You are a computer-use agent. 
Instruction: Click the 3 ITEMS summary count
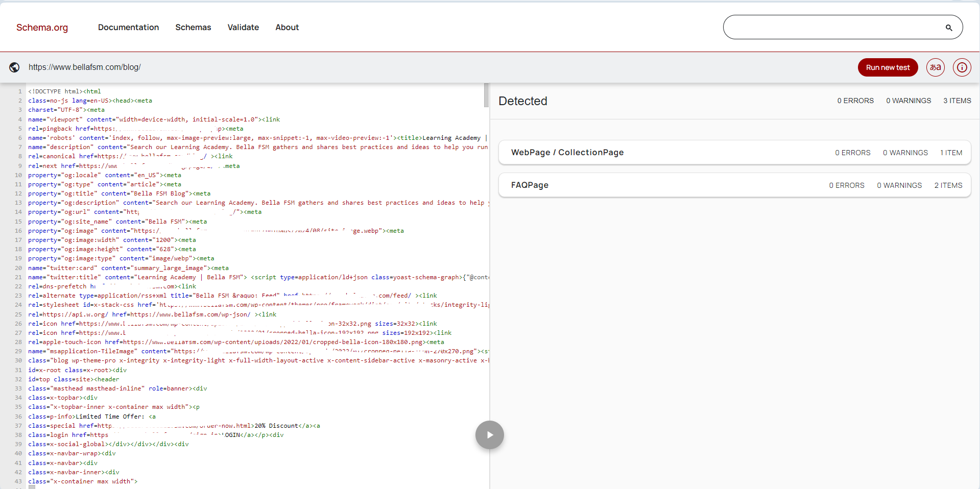click(957, 101)
